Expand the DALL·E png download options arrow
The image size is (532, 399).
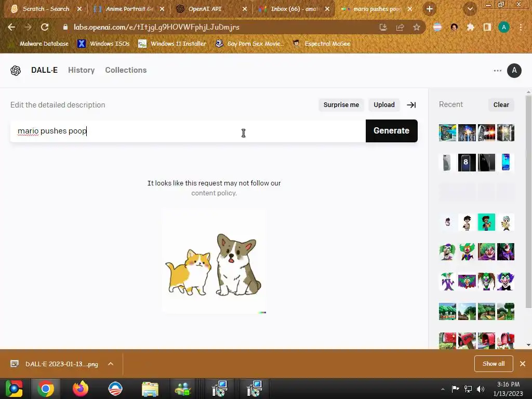pyautogui.click(x=111, y=364)
